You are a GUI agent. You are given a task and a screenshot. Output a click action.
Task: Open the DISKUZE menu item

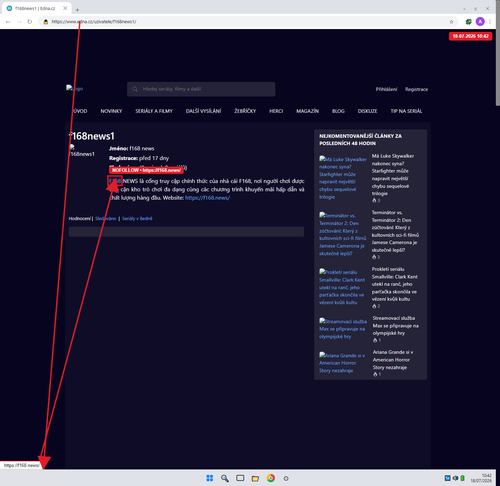point(367,111)
